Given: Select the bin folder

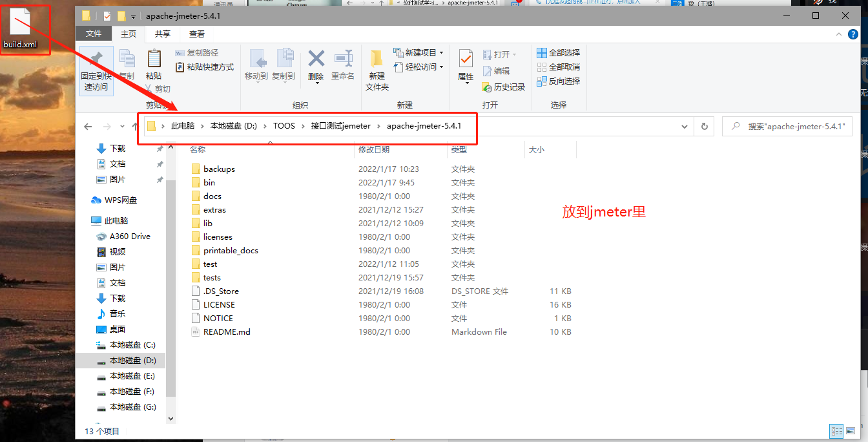Looking at the screenshot, I should click(x=209, y=182).
